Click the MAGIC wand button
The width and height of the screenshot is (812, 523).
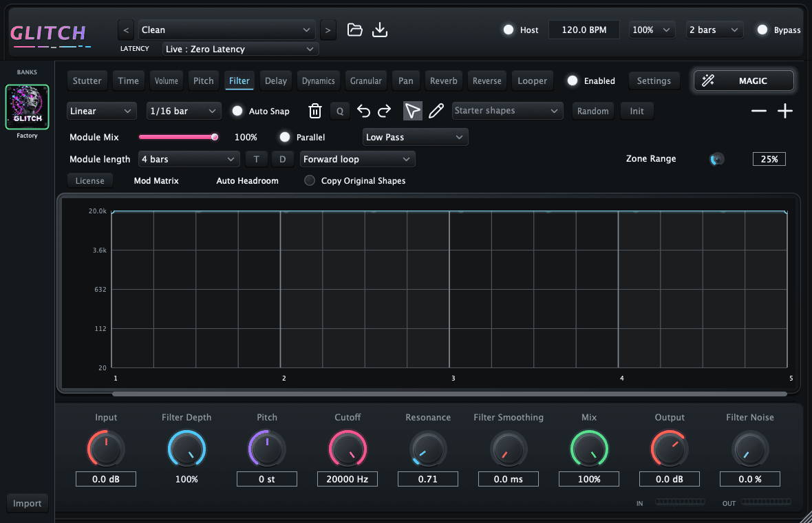[x=744, y=81]
